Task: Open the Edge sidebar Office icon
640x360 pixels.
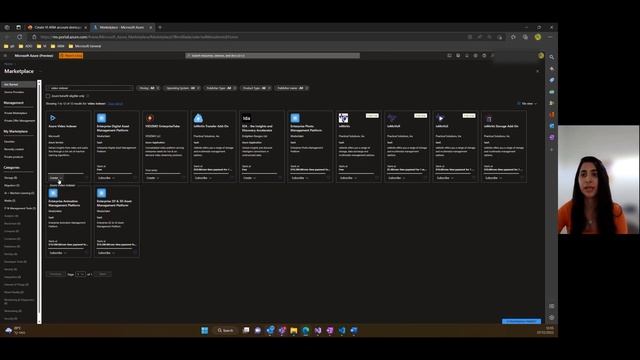Action: [x=551, y=115]
